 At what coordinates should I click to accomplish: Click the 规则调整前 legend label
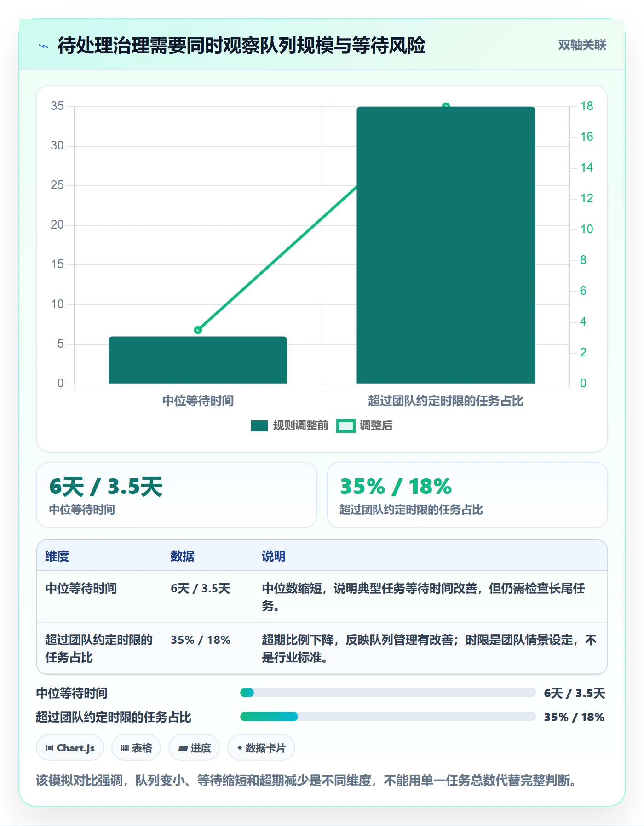(300, 426)
